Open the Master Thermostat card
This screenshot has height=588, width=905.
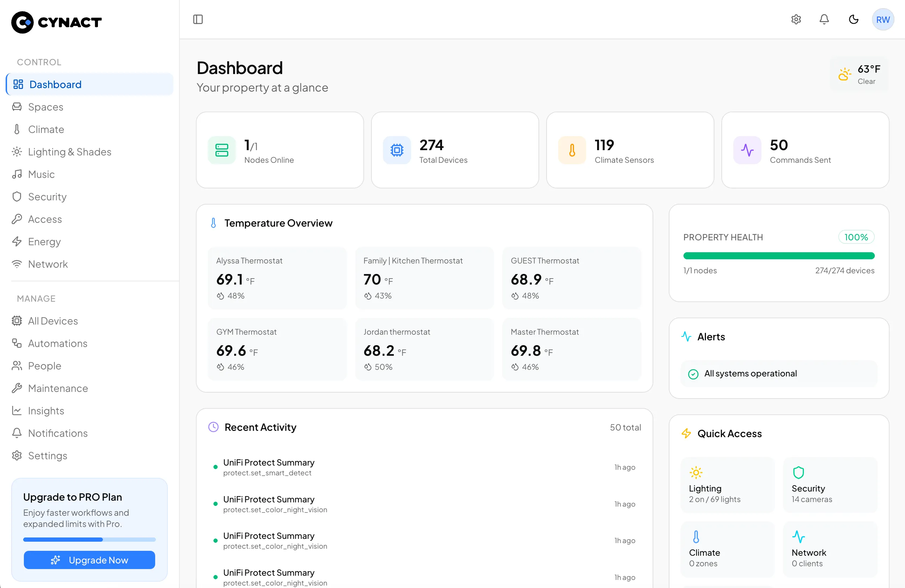[571, 349]
